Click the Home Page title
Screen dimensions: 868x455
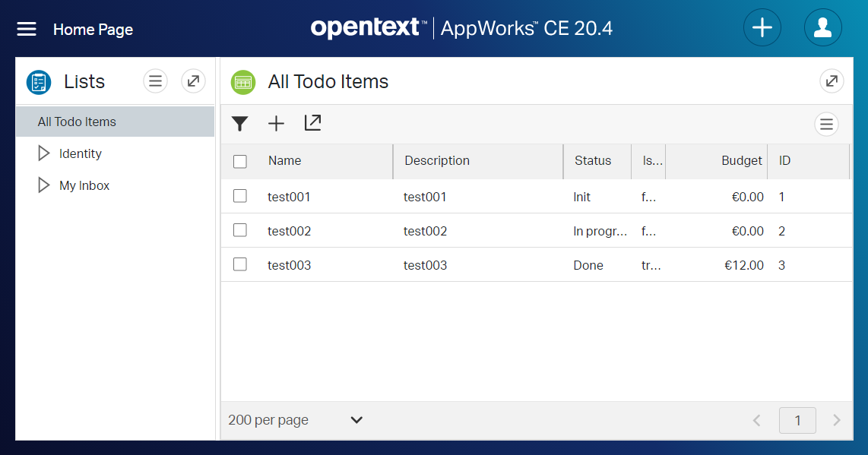pos(93,30)
